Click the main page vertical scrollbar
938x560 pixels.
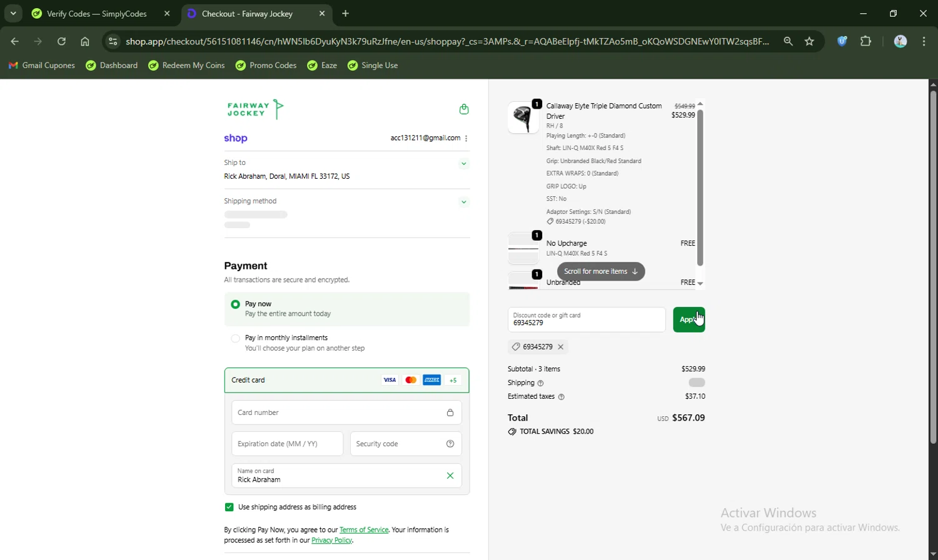point(933,267)
